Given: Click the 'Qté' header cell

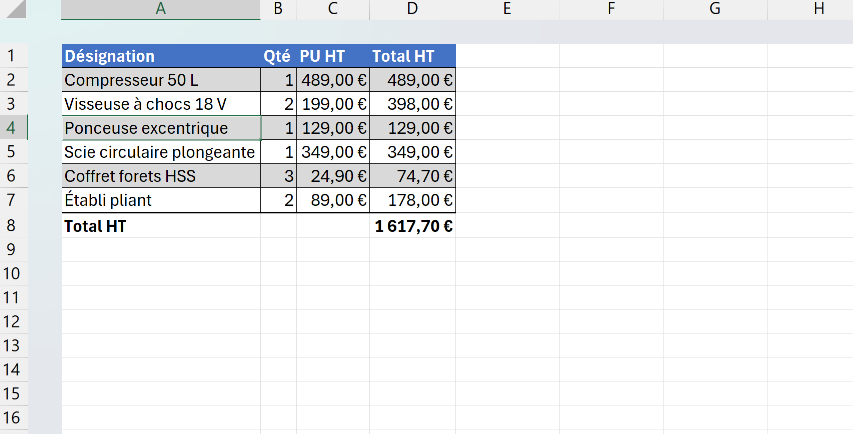Looking at the screenshot, I should (278, 56).
